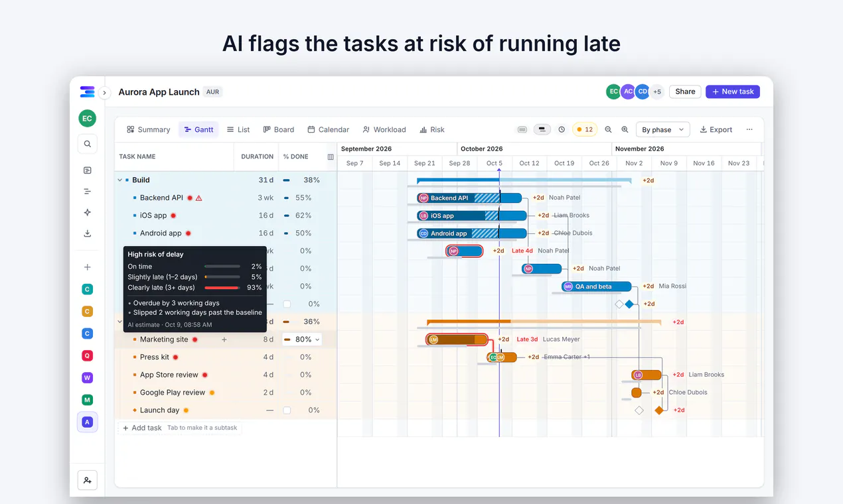
Task: Zoom in the Gantt timeline
Action: tap(625, 130)
